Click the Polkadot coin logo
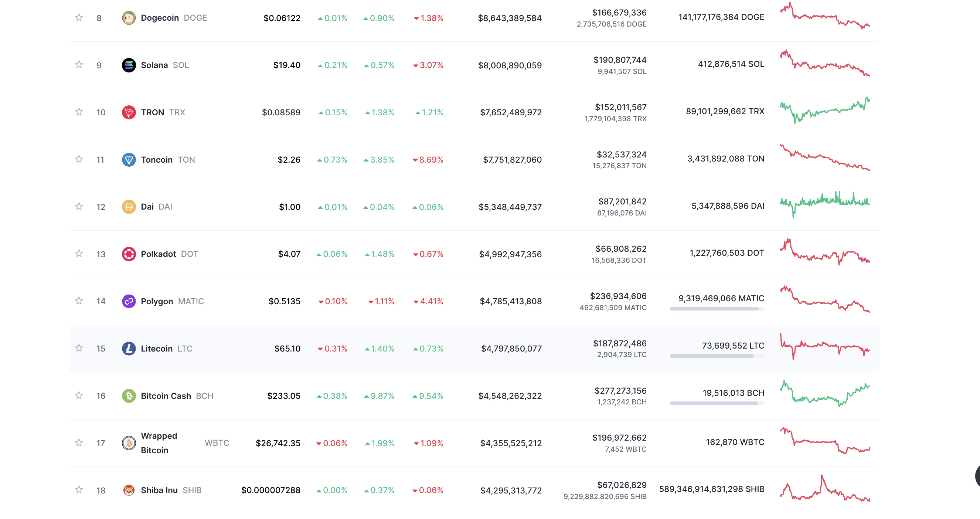Screen dimensions: 980x519 point(129,254)
